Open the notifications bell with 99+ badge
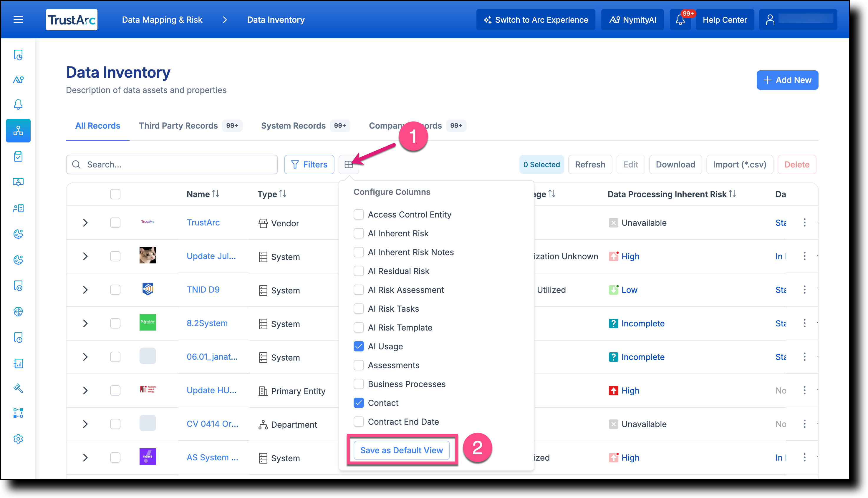The height and width of the screenshot is (498, 868). pyautogui.click(x=680, y=19)
